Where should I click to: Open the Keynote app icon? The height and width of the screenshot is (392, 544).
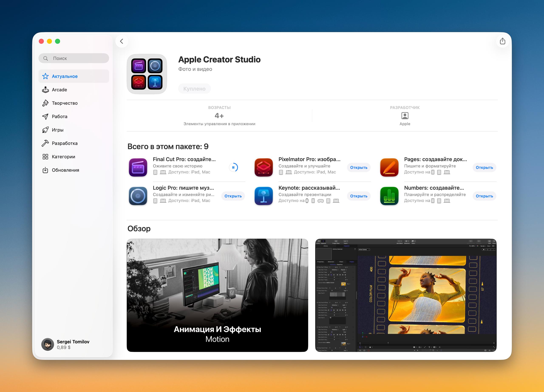(x=263, y=196)
